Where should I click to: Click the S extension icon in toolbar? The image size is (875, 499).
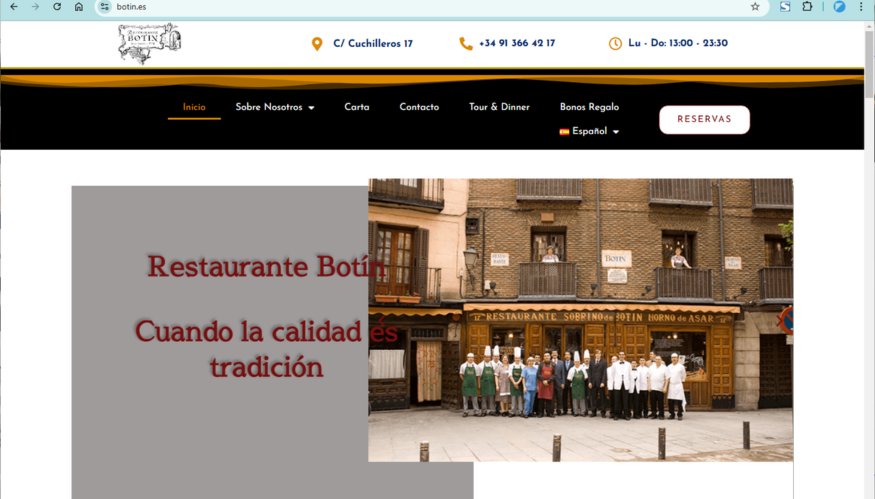pos(785,7)
